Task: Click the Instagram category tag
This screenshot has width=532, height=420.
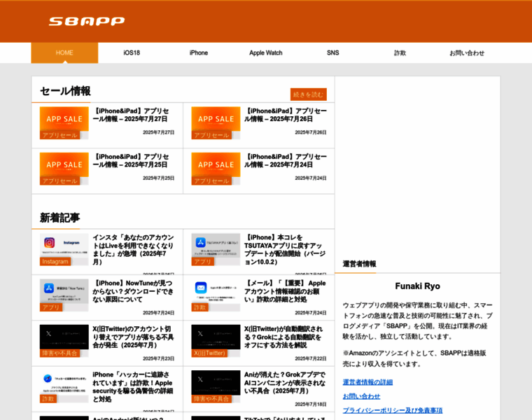Action: coord(55,262)
